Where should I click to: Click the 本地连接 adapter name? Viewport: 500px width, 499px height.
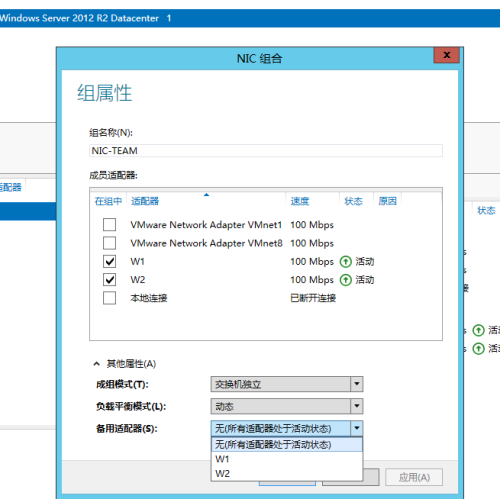(x=149, y=298)
